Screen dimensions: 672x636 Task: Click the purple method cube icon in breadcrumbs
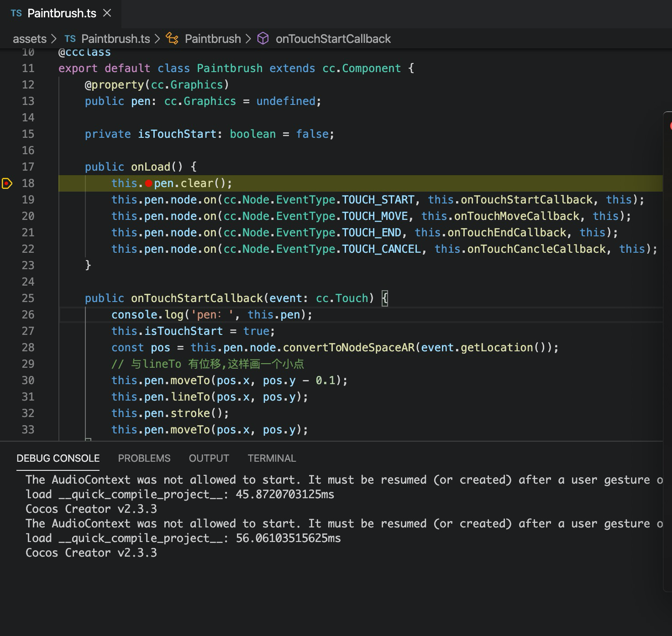tap(263, 39)
